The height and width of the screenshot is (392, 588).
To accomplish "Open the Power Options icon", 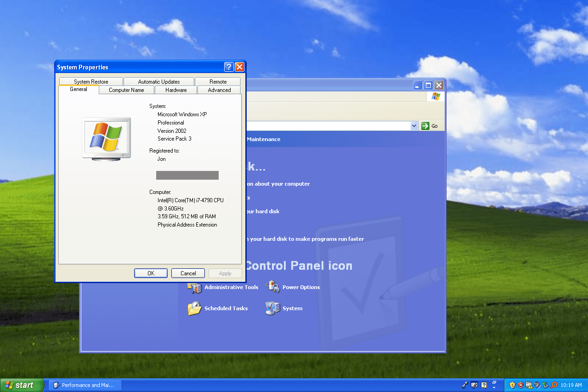I will [x=273, y=287].
